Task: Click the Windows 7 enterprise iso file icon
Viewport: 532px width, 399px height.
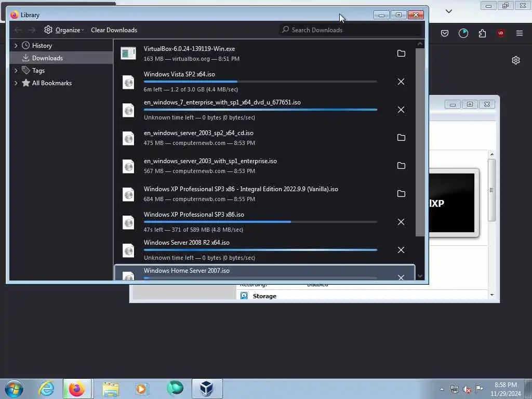Action: point(128,110)
